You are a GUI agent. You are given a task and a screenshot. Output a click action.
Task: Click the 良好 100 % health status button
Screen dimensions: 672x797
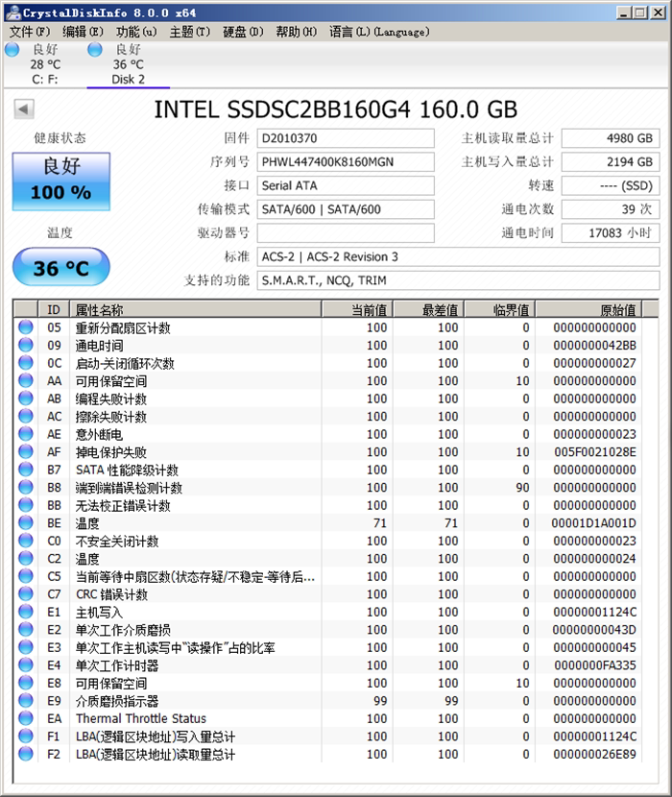61,181
